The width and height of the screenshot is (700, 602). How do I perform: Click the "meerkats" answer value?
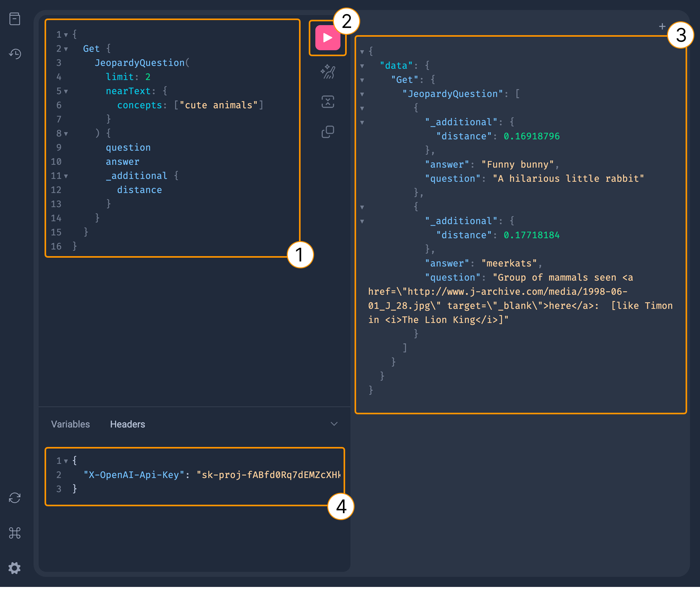(509, 263)
